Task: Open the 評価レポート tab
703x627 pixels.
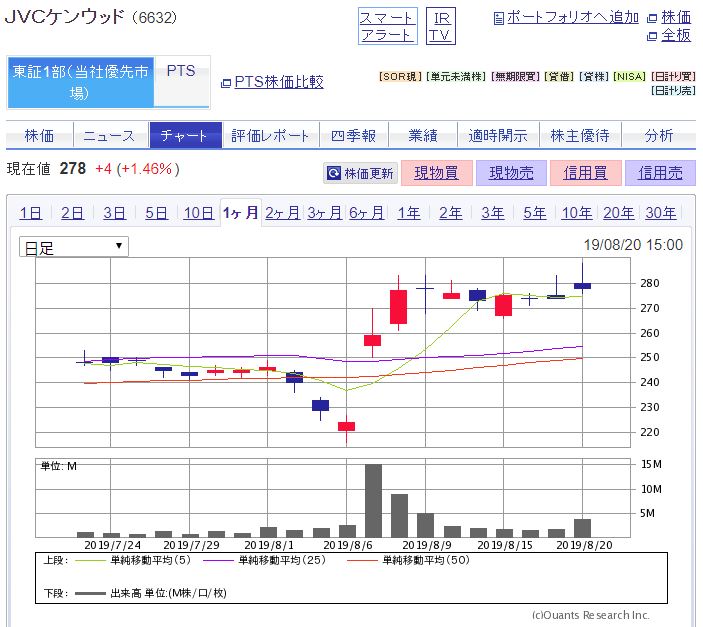Action: coord(271,135)
